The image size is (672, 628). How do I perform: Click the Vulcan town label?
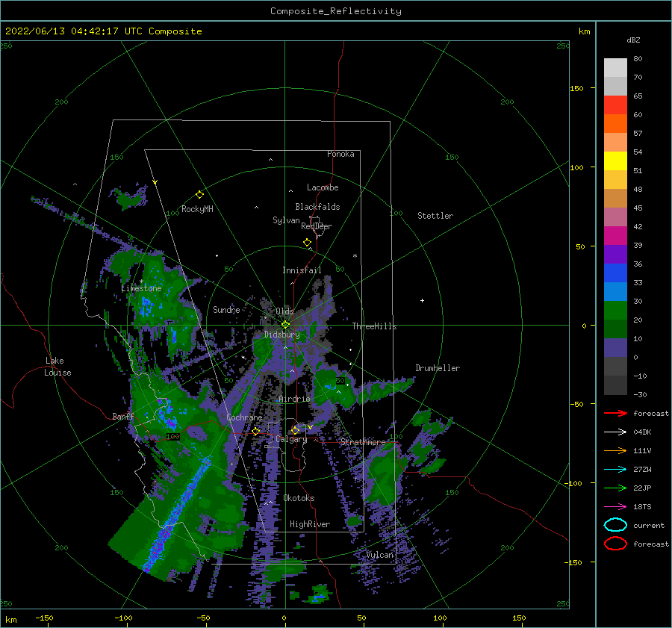380,555
